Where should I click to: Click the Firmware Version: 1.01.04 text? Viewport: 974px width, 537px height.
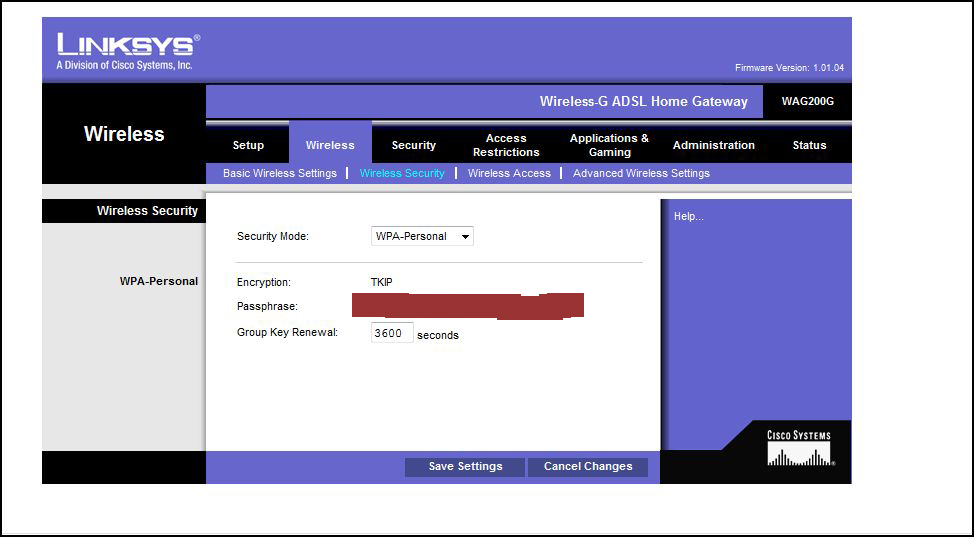point(790,68)
